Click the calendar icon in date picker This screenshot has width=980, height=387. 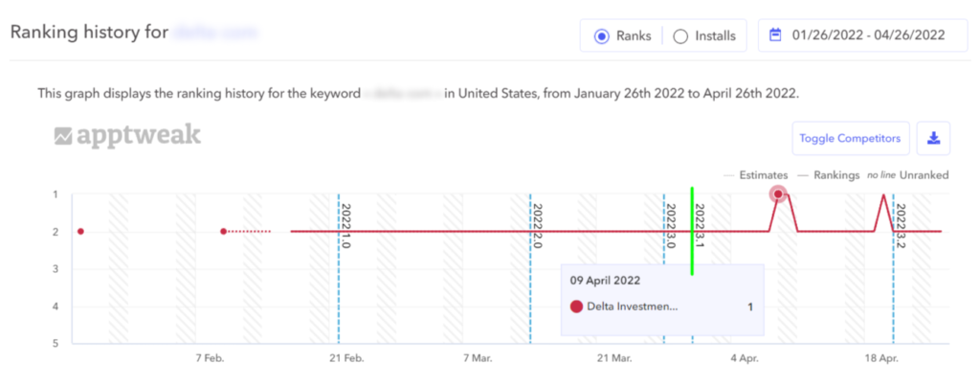tap(777, 35)
